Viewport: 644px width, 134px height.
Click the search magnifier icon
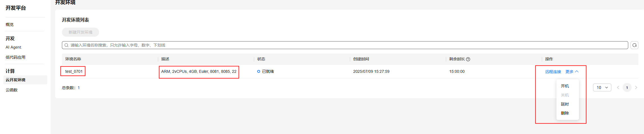point(66,45)
